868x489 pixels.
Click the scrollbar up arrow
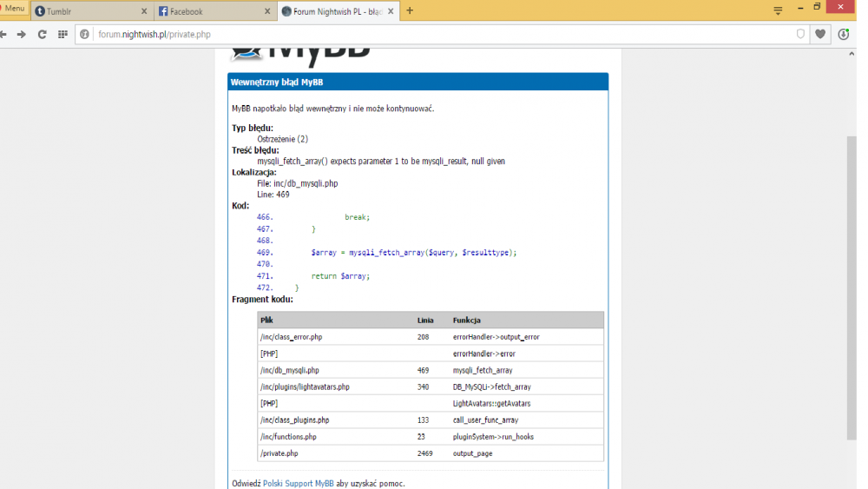coord(852,54)
